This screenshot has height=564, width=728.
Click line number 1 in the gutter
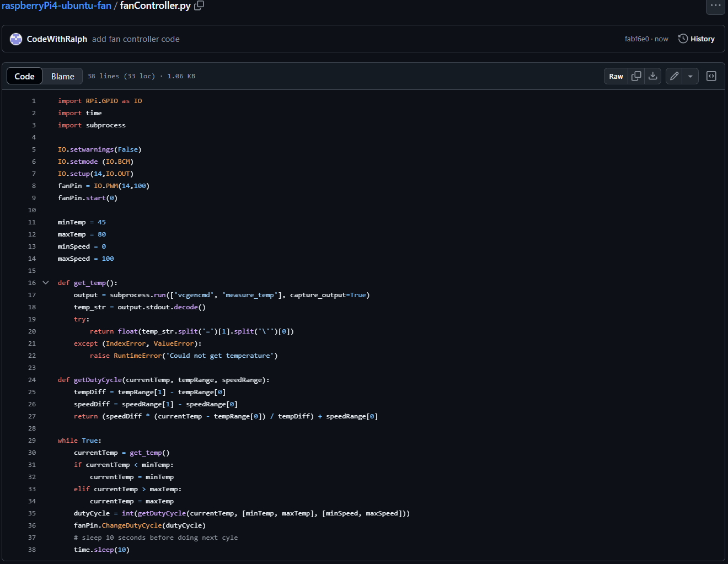point(34,101)
